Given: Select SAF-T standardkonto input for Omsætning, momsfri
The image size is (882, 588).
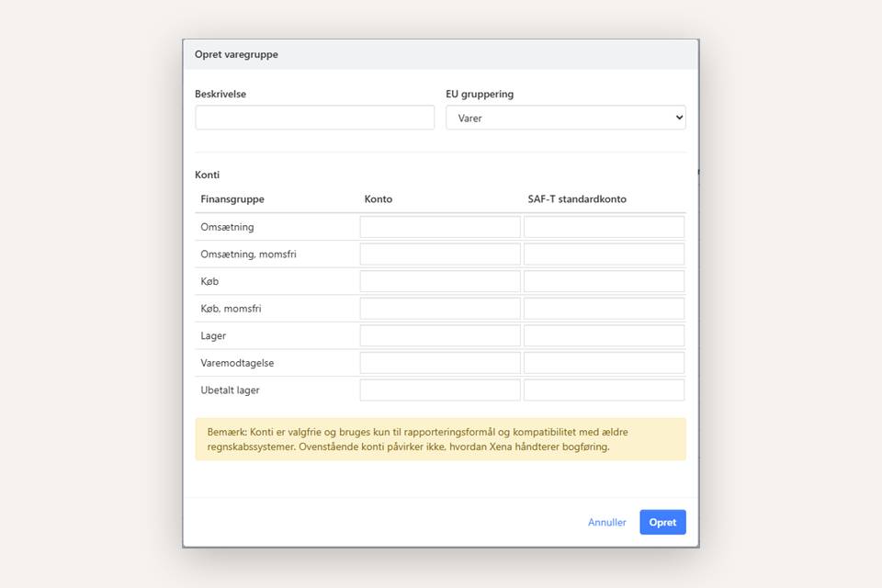Looking at the screenshot, I should [x=604, y=254].
